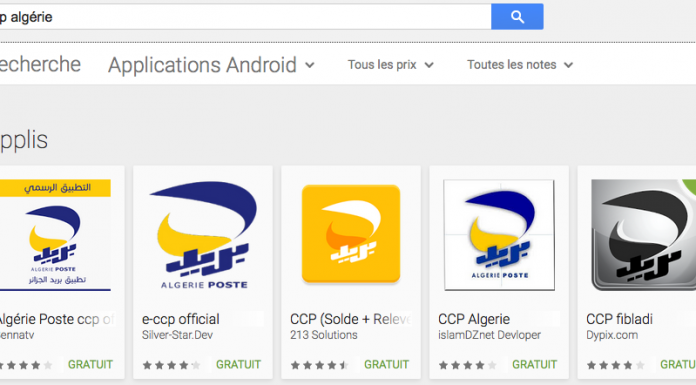Click GRATUIT on CCP Algerie card

coord(534,365)
